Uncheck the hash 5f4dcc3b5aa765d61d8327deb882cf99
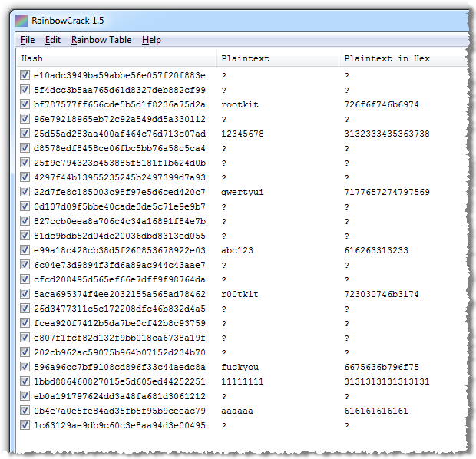476x459 pixels. click(25, 90)
